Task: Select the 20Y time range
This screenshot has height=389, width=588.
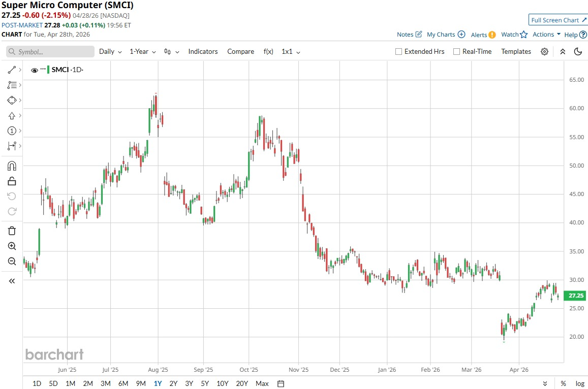Action: point(242,383)
